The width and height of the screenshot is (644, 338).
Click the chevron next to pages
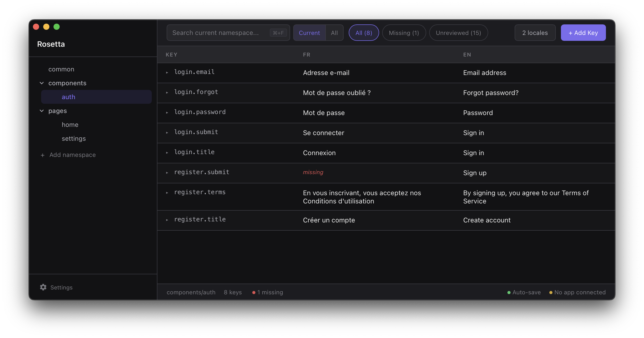(41, 111)
